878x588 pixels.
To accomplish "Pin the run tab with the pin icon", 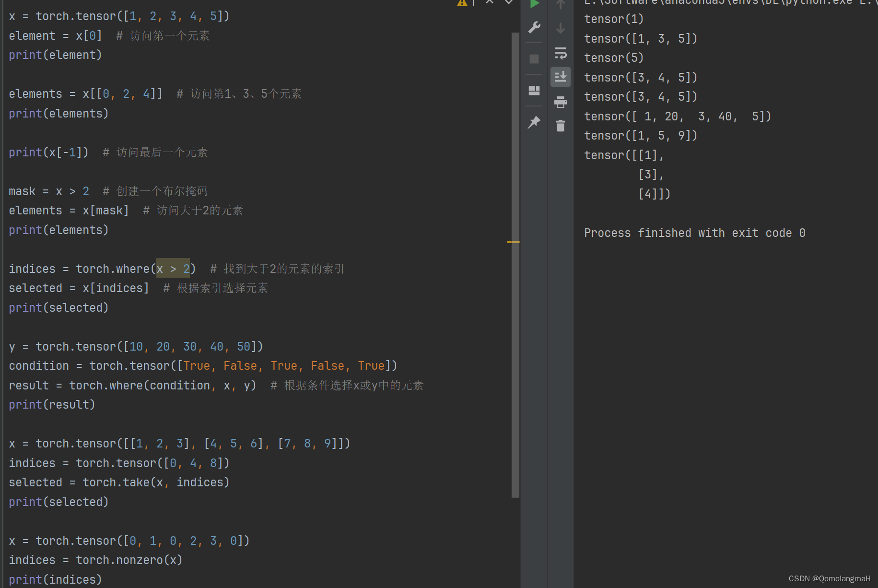I will coord(534,122).
